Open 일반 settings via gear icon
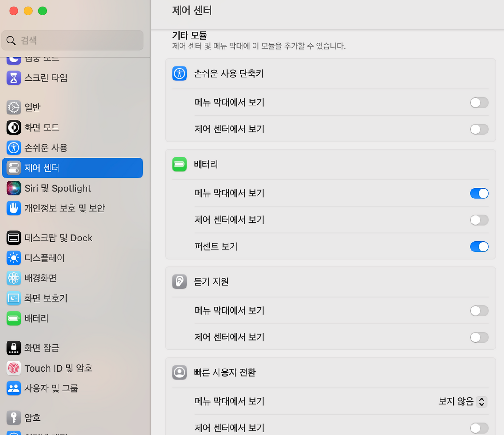This screenshot has width=504, height=435. click(x=13, y=107)
